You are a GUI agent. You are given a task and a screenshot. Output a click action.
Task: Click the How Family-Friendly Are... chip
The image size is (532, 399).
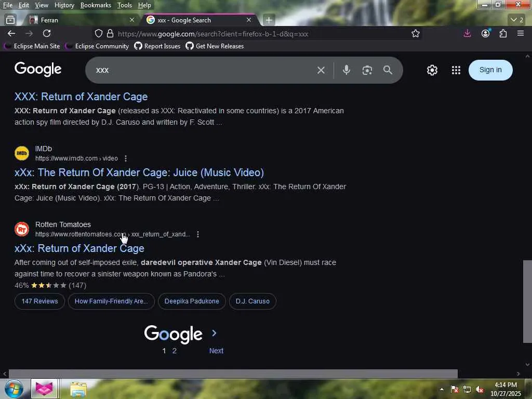pos(111,301)
